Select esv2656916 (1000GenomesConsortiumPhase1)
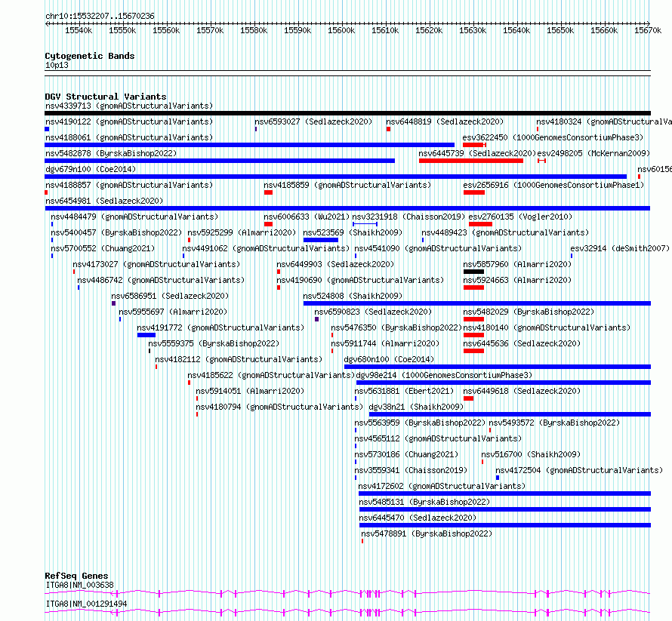This screenshot has width=672, height=621. click(553, 185)
